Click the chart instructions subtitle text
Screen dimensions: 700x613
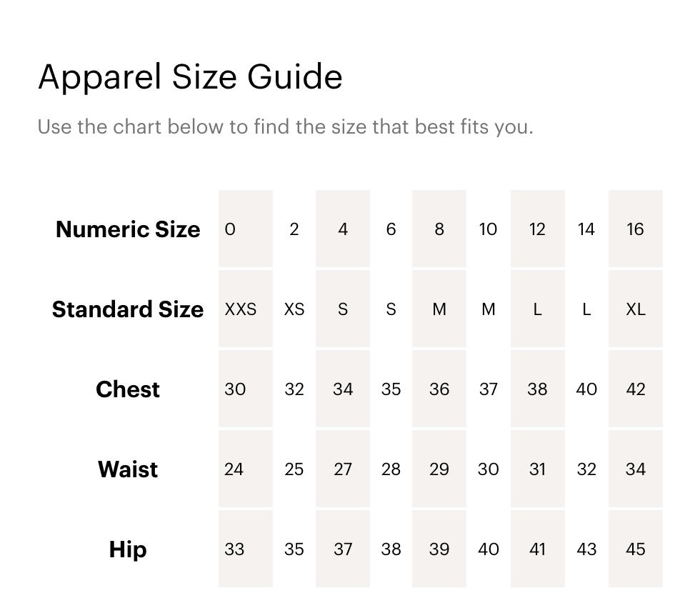pos(285,127)
